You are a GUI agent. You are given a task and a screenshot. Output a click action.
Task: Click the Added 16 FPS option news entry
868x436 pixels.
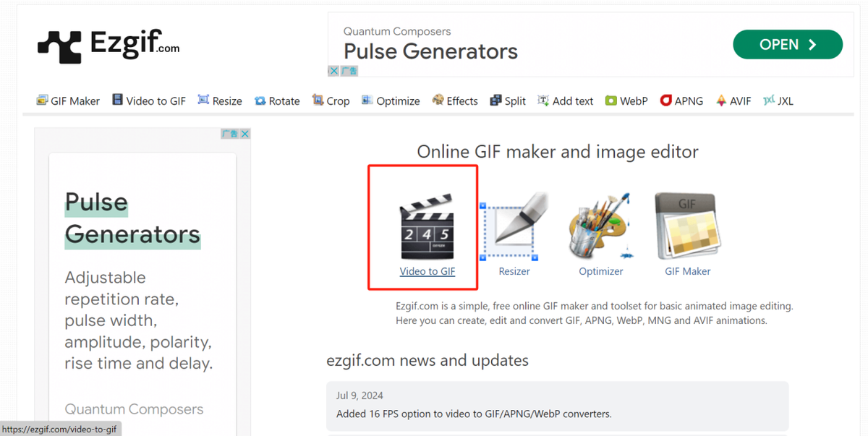coord(474,414)
